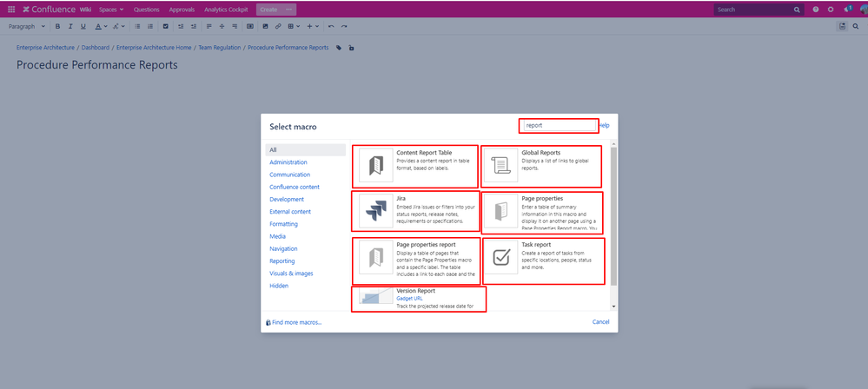Expand the text color arrow
This screenshot has height=389, width=868.
point(105,26)
